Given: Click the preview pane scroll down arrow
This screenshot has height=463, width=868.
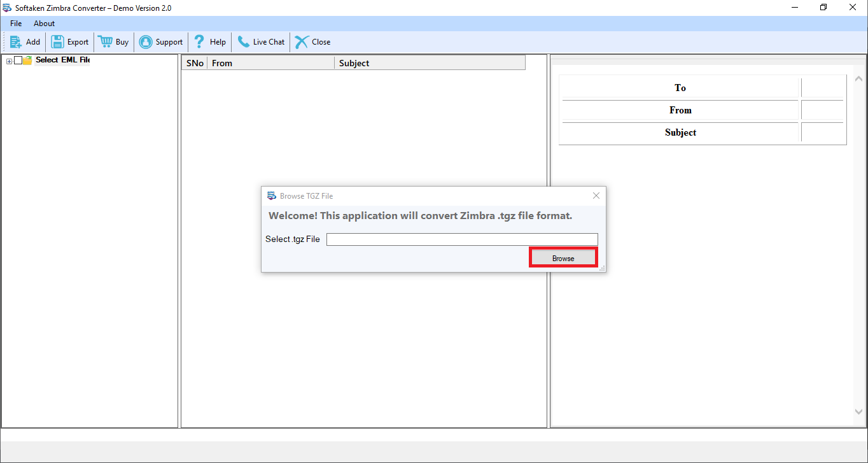Looking at the screenshot, I should click(859, 412).
